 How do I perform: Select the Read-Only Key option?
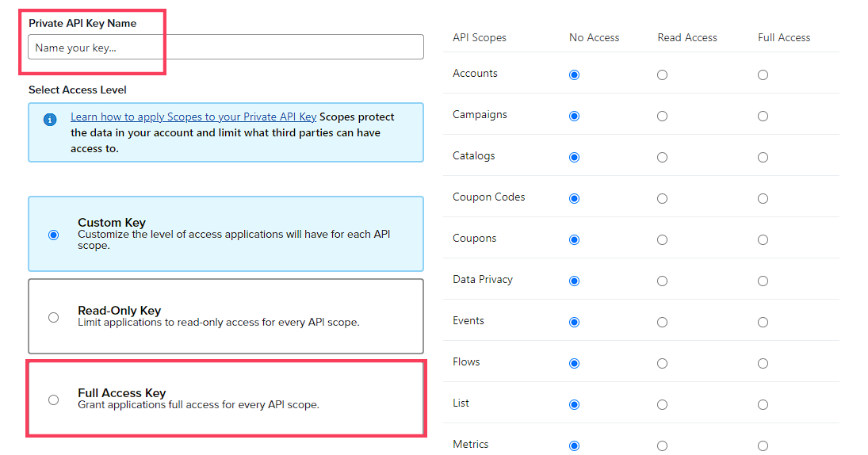[53, 317]
